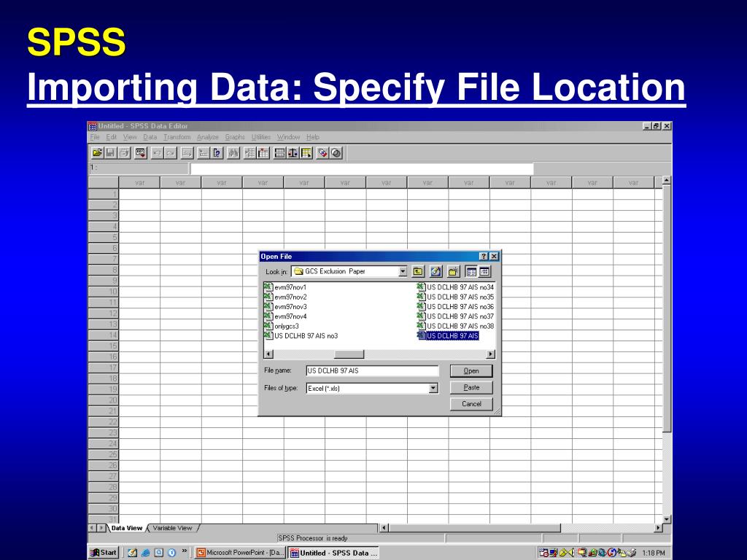The image size is (747, 560).
Task: Click the Value Labels tag icon
Action: [322, 153]
